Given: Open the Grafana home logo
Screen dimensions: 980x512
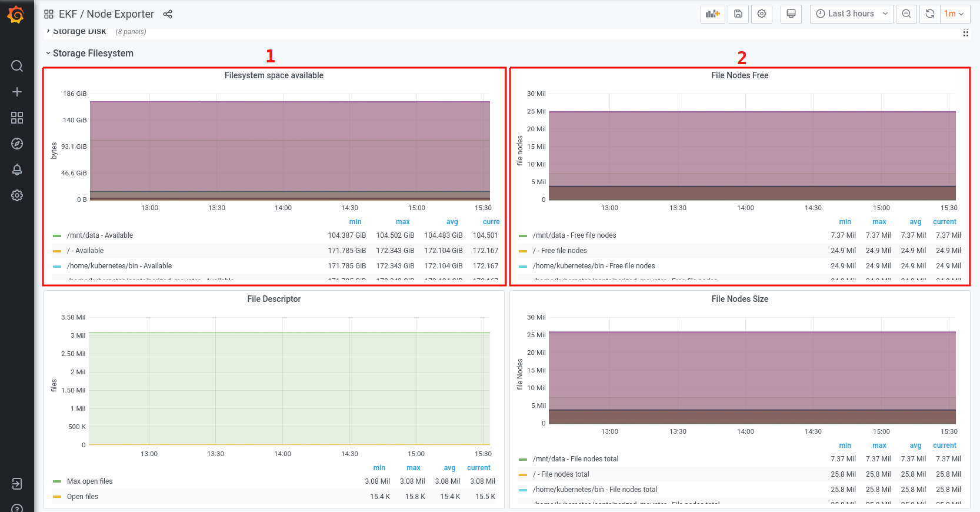Looking at the screenshot, I should pos(16,14).
